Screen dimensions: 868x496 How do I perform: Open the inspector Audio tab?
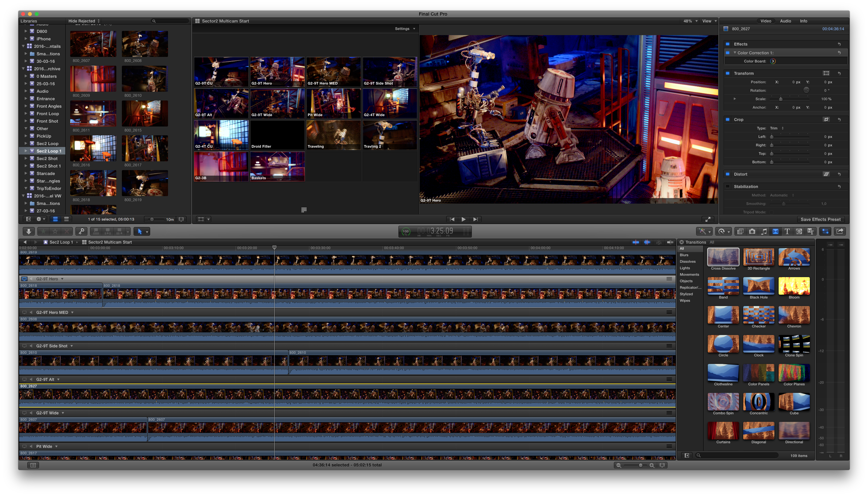point(785,21)
